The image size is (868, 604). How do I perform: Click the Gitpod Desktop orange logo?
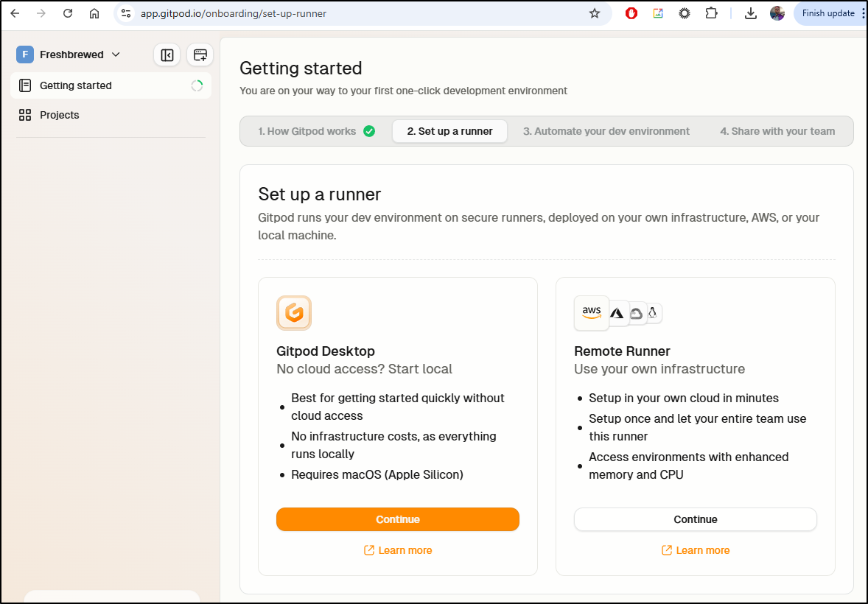(x=294, y=313)
